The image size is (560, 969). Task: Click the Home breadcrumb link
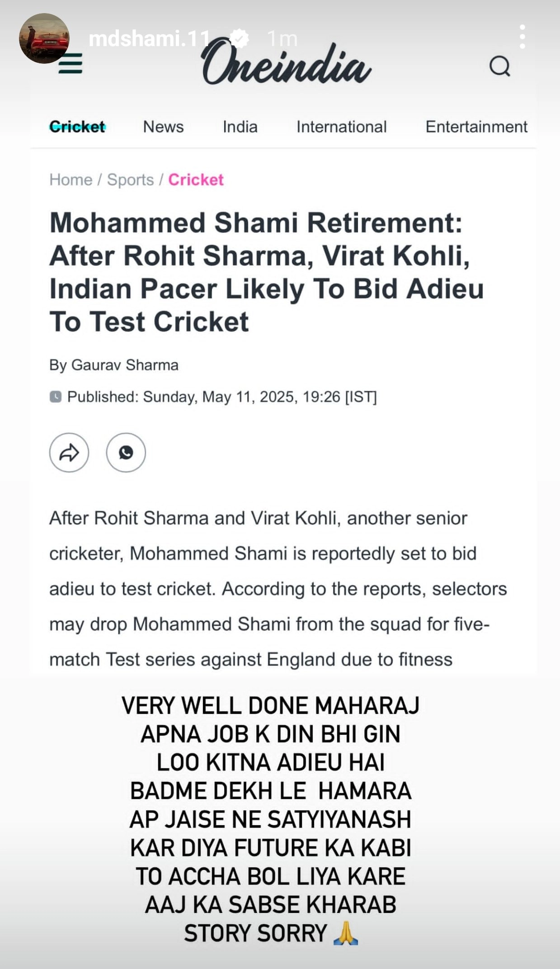click(x=71, y=180)
